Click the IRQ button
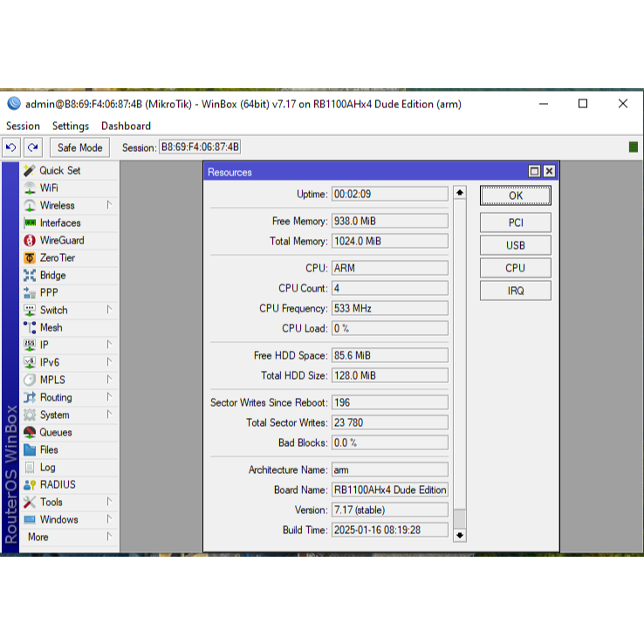644x644 pixels. pyautogui.click(x=515, y=291)
